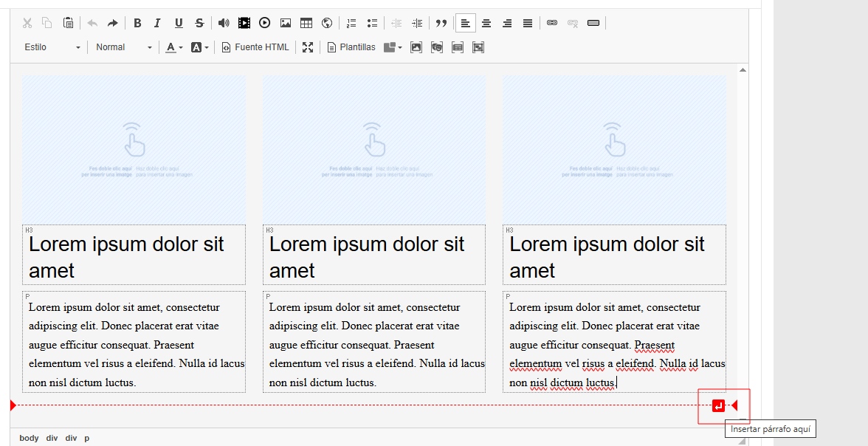Insert a table
This screenshot has width=868, height=446.
point(306,24)
